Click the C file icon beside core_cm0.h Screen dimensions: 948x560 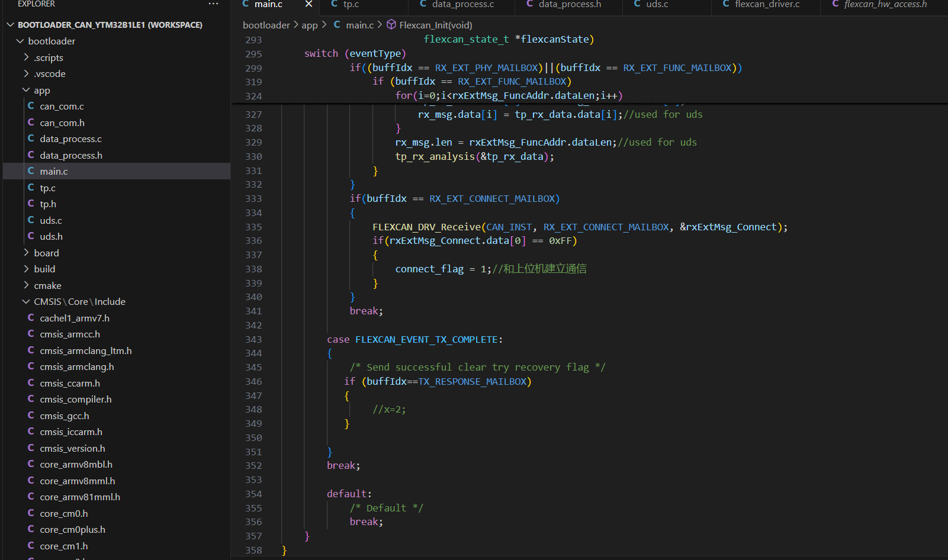[31, 513]
